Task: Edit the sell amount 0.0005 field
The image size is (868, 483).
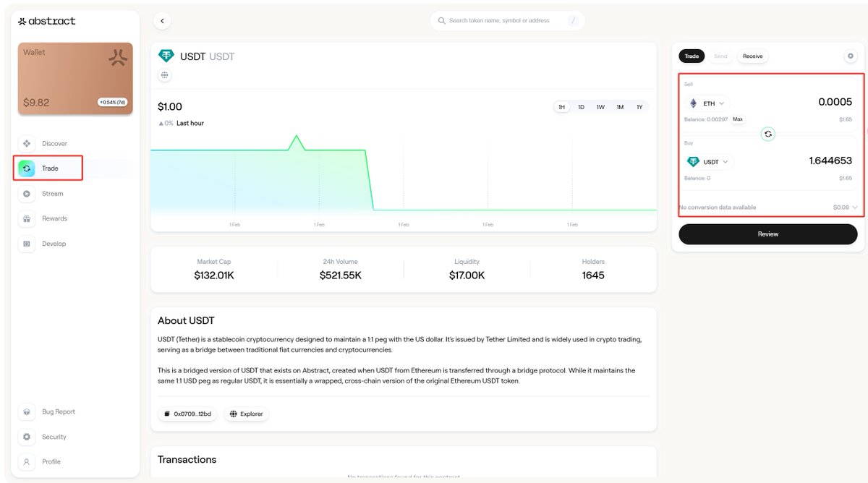Action: click(x=835, y=102)
